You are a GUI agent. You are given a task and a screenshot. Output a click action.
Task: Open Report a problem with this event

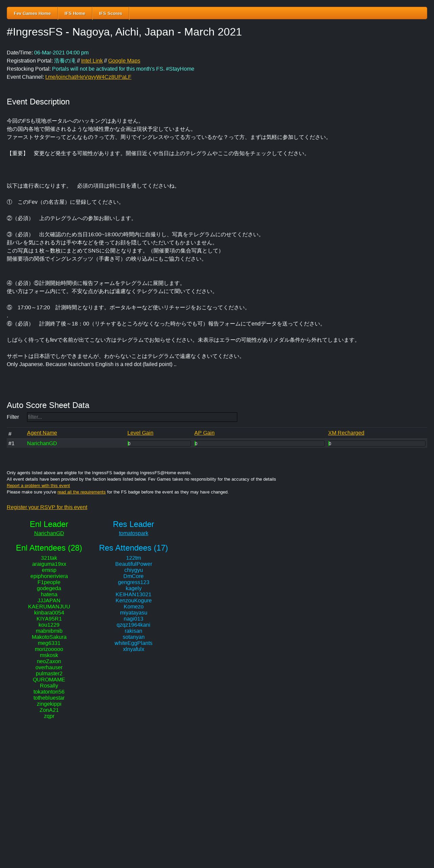pos(38,486)
